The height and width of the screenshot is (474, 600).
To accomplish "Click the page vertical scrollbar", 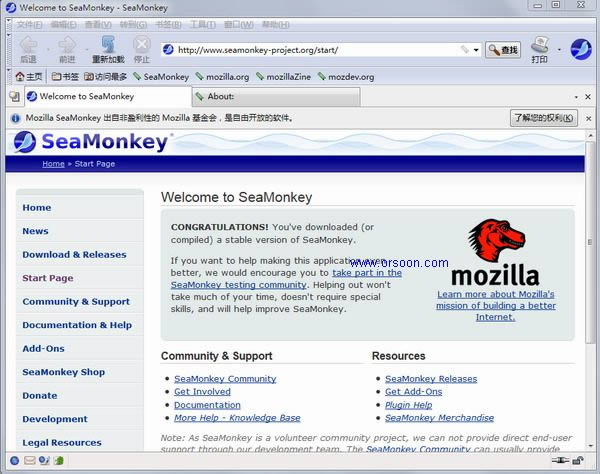I will (x=591, y=300).
